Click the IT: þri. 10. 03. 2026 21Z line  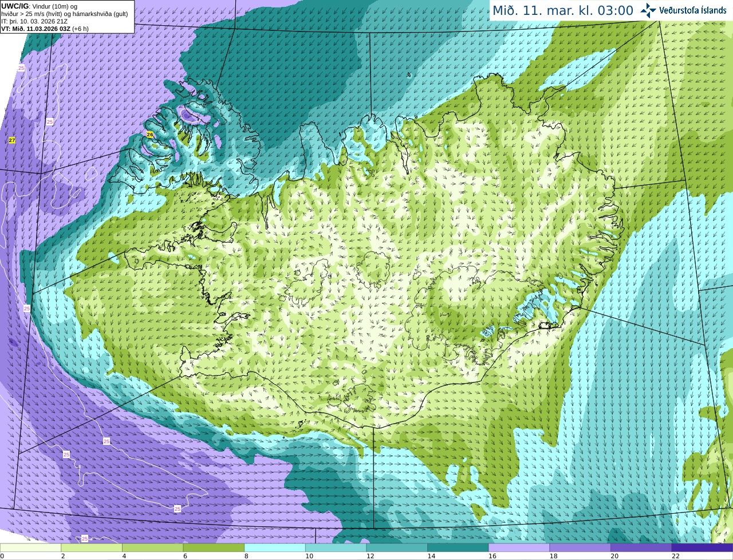tap(34, 21)
